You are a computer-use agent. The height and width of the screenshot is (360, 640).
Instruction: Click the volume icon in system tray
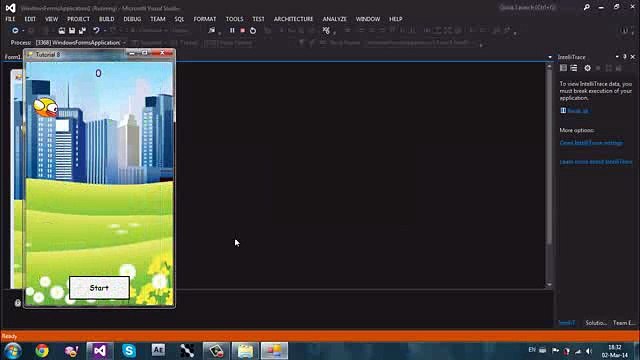tap(588, 351)
